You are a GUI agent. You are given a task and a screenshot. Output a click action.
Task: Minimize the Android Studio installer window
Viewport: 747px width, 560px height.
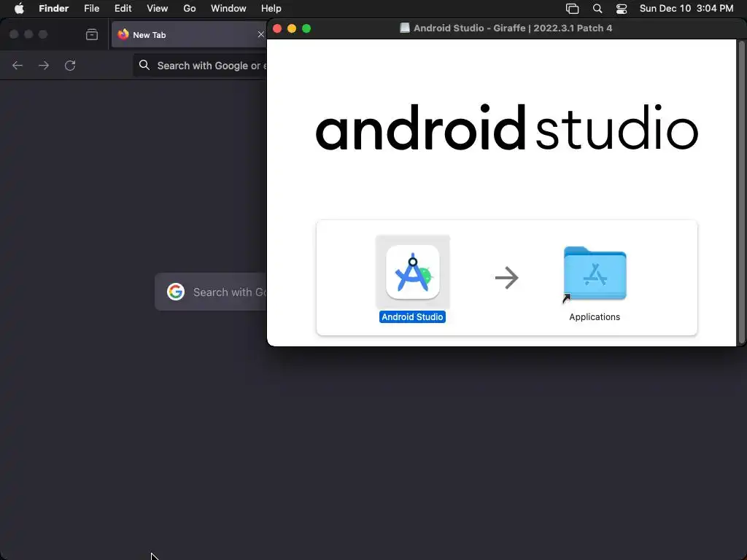[x=292, y=28]
